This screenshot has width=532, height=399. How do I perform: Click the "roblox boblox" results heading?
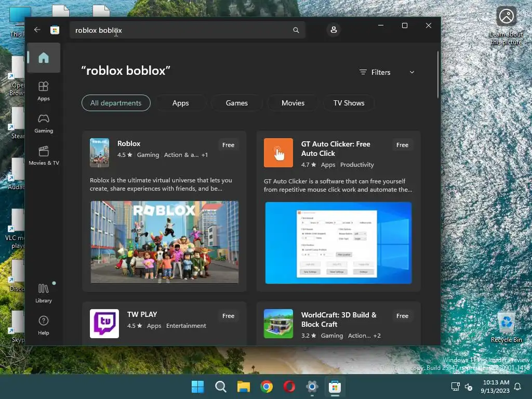[126, 71]
